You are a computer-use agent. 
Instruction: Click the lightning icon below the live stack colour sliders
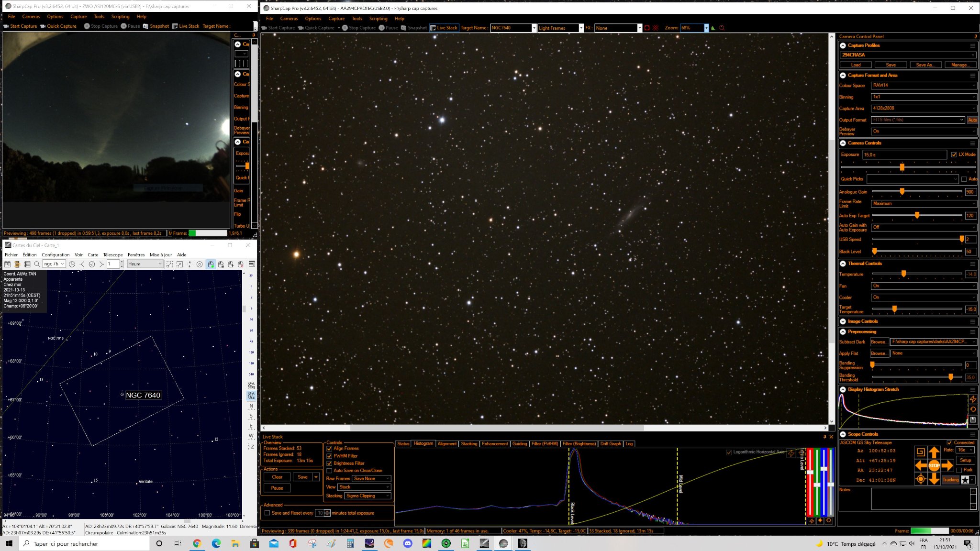tap(812, 521)
